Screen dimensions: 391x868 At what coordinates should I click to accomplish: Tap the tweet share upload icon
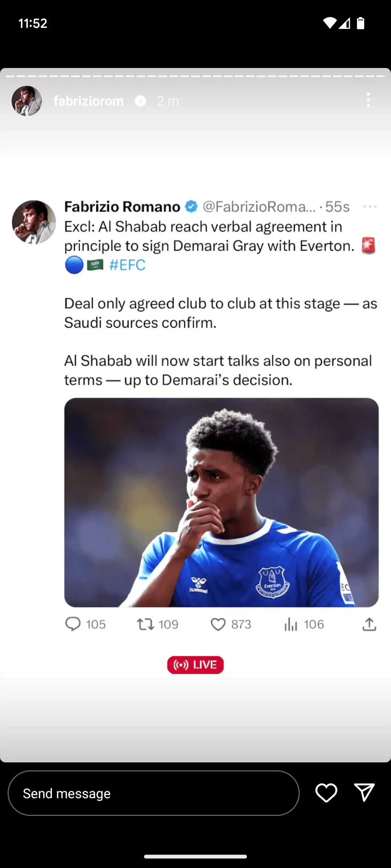coord(369,624)
